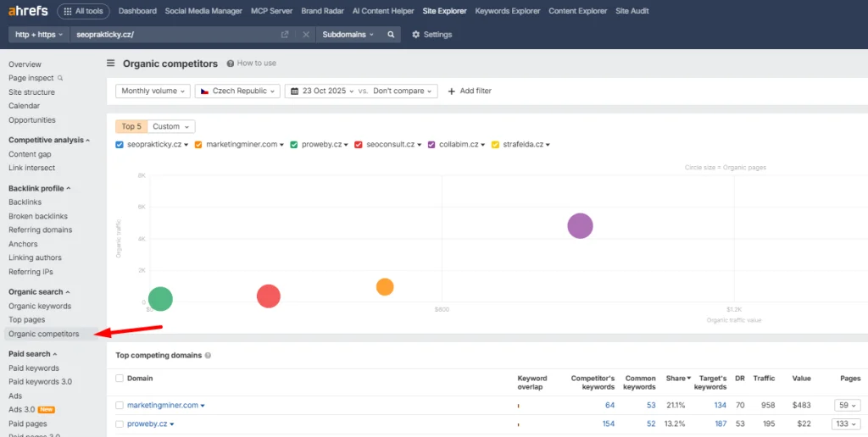The width and height of the screenshot is (868, 437).
Task: Open Organic keywords in the sidebar
Action: click(x=40, y=306)
